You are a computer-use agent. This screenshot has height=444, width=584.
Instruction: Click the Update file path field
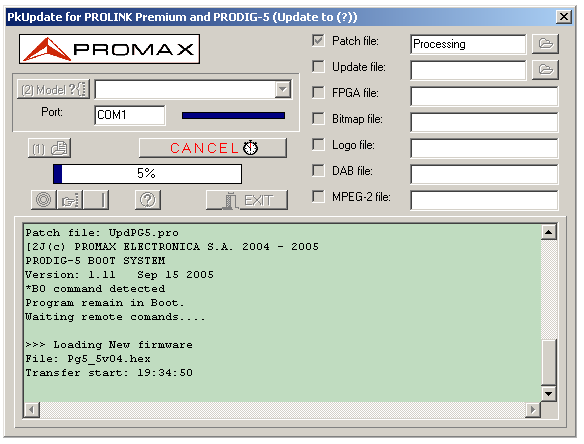[469, 70]
